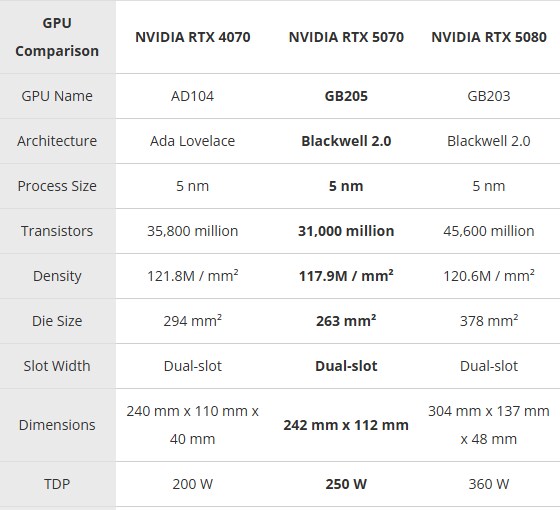
Task: Click the Architecture row label
Action: pyautogui.click(x=57, y=141)
